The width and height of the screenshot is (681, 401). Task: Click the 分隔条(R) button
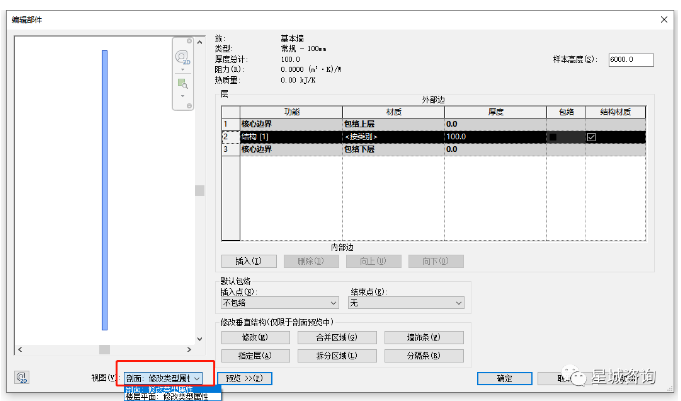pos(424,356)
